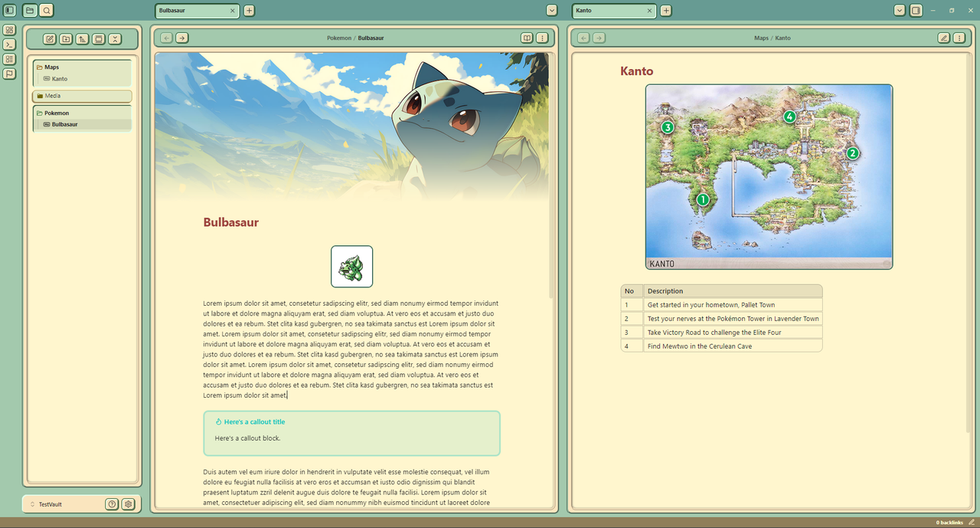Screen dimensions: 980x528
Task: Click the Kanto heading in the note
Action: (x=637, y=71)
